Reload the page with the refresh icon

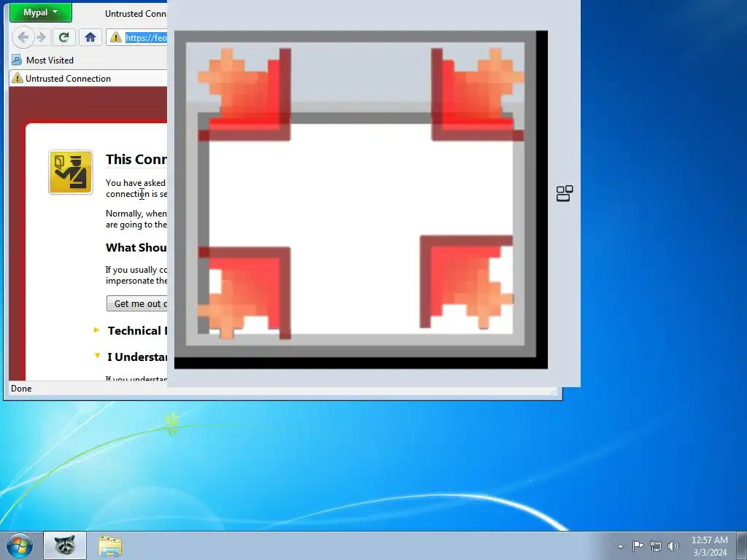coord(64,37)
